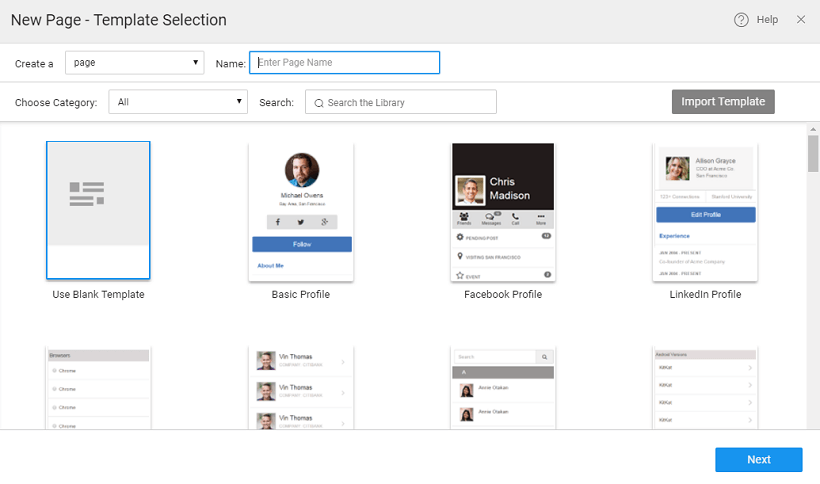This screenshot has height=484, width=820.
Task: Click the Help link text
Action: point(767,20)
